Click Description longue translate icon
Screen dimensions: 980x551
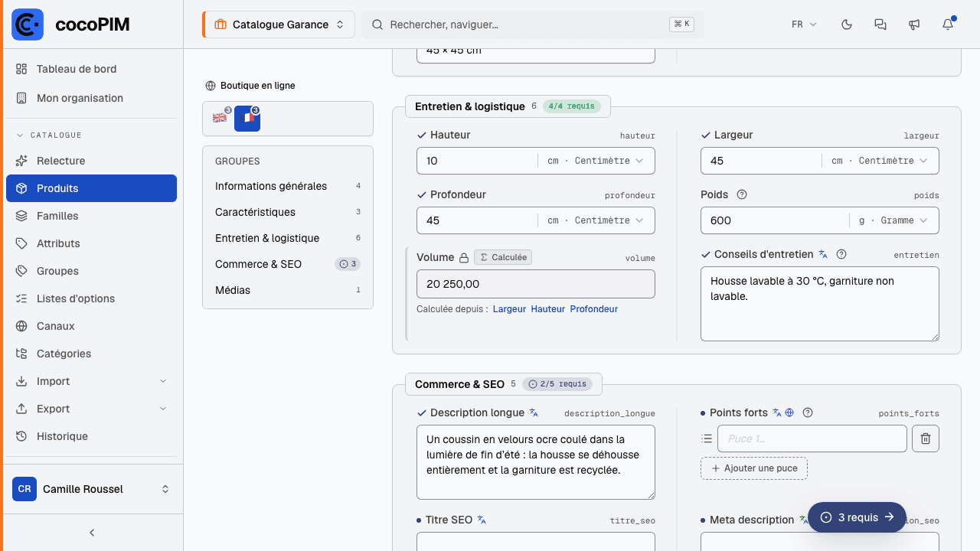tap(534, 412)
